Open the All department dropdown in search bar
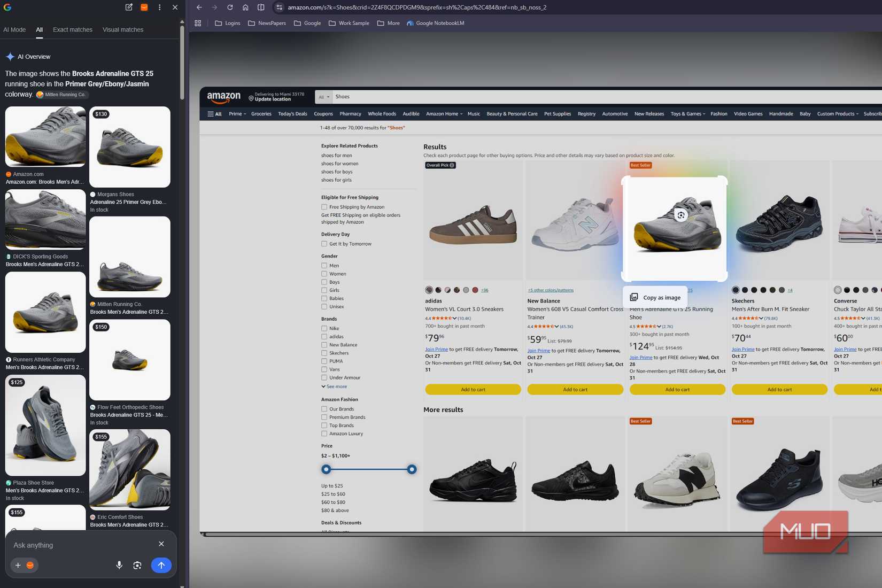The width and height of the screenshot is (882, 588). 324,97
